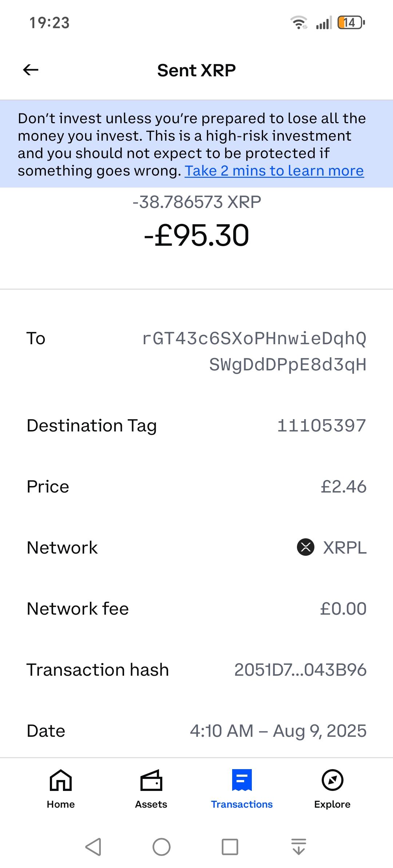Select the Transactions tab label

[x=242, y=804]
